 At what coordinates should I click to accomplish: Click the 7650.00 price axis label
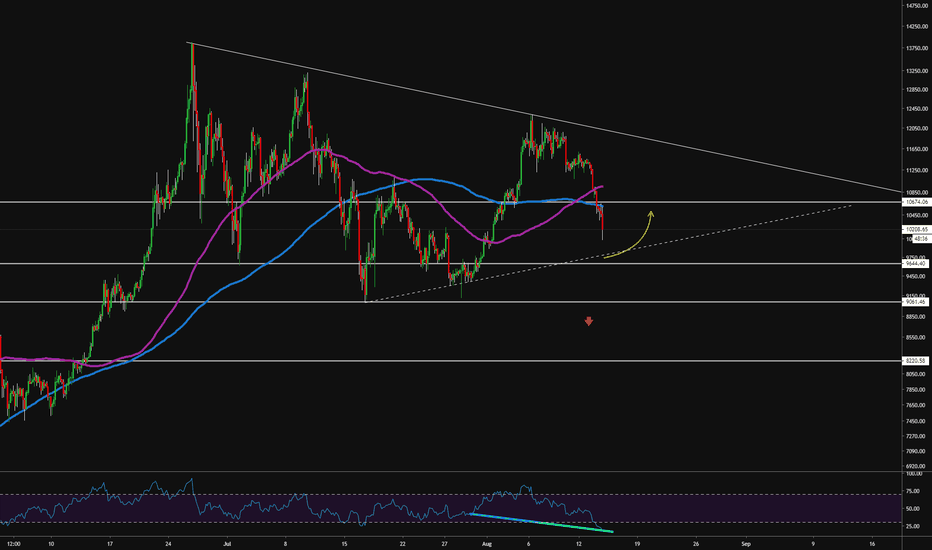(x=918, y=406)
